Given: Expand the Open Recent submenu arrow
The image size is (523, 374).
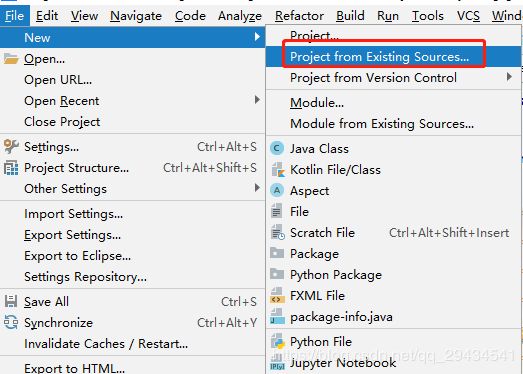Looking at the screenshot, I should [x=257, y=100].
